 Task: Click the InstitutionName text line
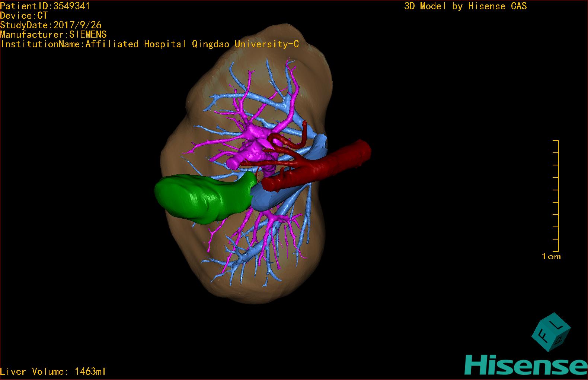pyautogui.click(x=150, y=44)
